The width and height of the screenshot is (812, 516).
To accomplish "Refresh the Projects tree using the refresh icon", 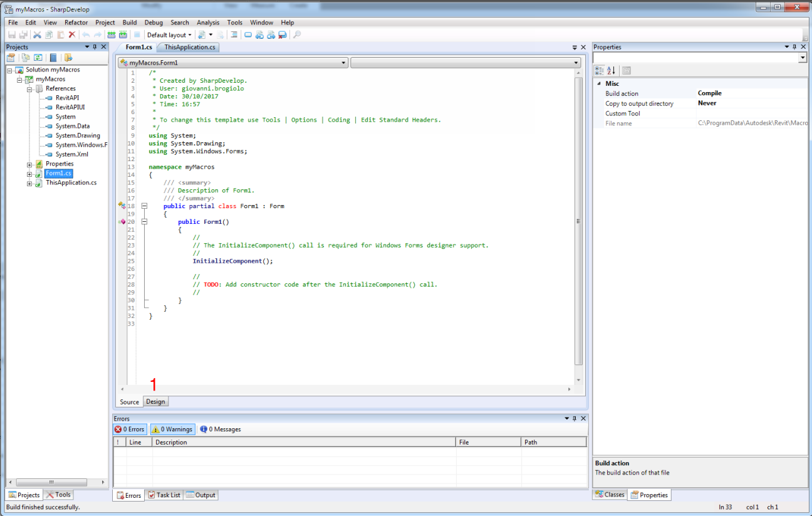I will [x=38, y=57].
